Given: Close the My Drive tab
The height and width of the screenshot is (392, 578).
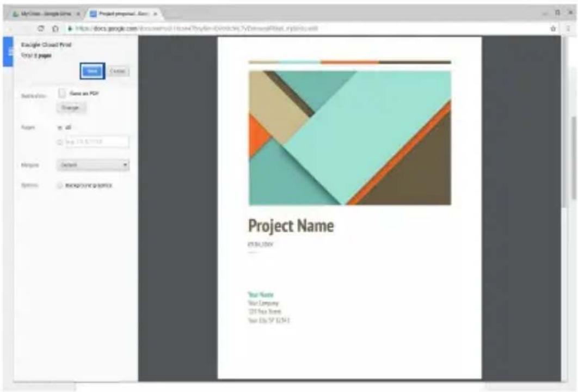Looking at the screenshot, I should pyautogui.click(x=78, y=14).
